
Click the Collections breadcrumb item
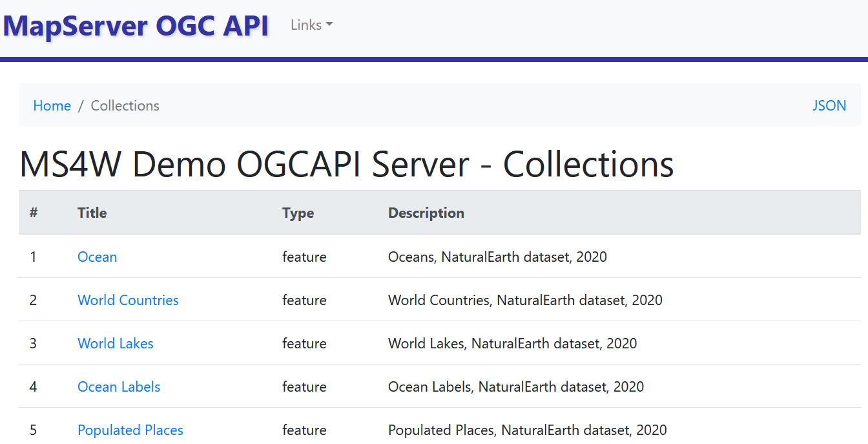pyautogui.click(x=125, y=106)
